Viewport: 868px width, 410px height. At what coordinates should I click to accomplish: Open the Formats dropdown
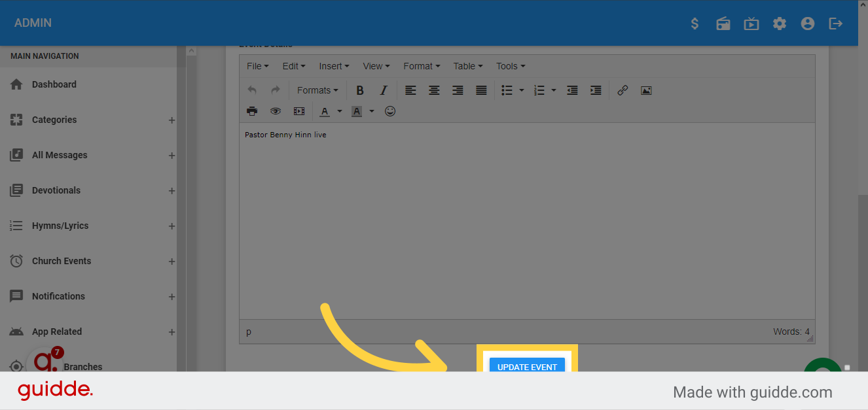click(x=317, y=90)
